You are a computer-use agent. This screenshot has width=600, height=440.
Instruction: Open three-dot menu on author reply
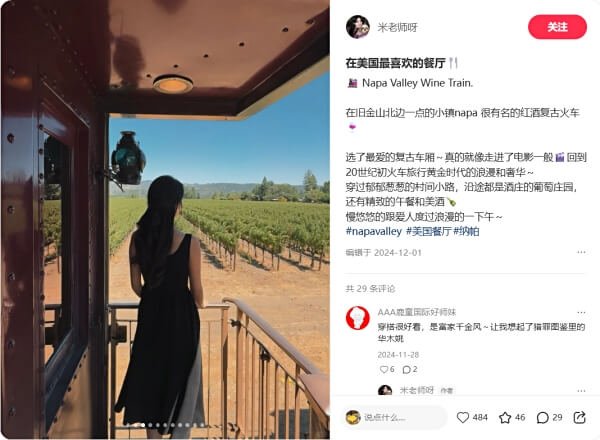[x=581, y=391]
